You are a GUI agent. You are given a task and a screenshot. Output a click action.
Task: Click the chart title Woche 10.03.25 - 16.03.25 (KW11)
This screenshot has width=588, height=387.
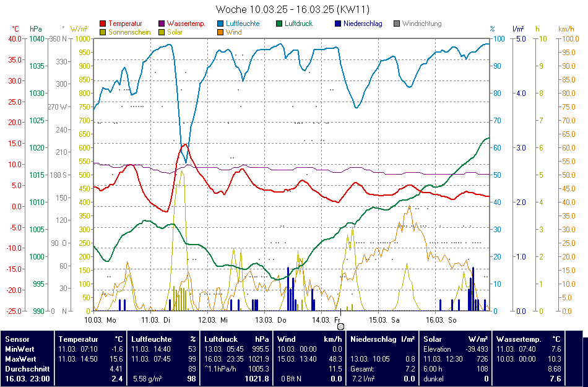[x=293, y=9]
